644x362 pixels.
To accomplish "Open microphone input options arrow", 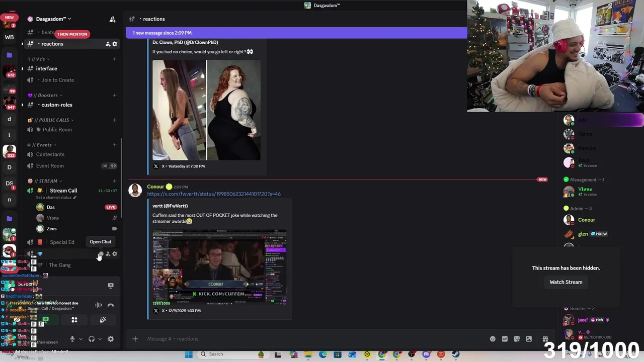I will pyautogui.click(x=80, y=339).
